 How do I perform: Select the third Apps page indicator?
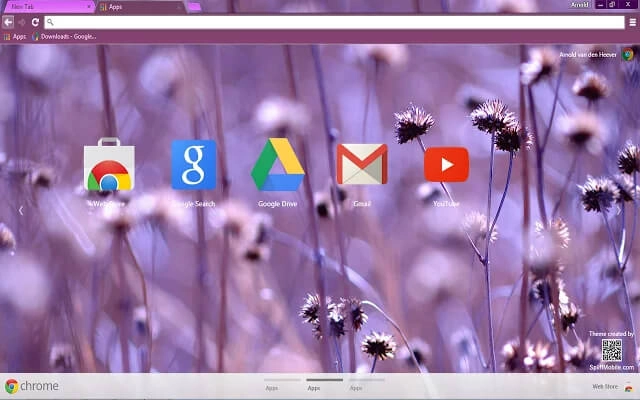[x=367, y=384]
